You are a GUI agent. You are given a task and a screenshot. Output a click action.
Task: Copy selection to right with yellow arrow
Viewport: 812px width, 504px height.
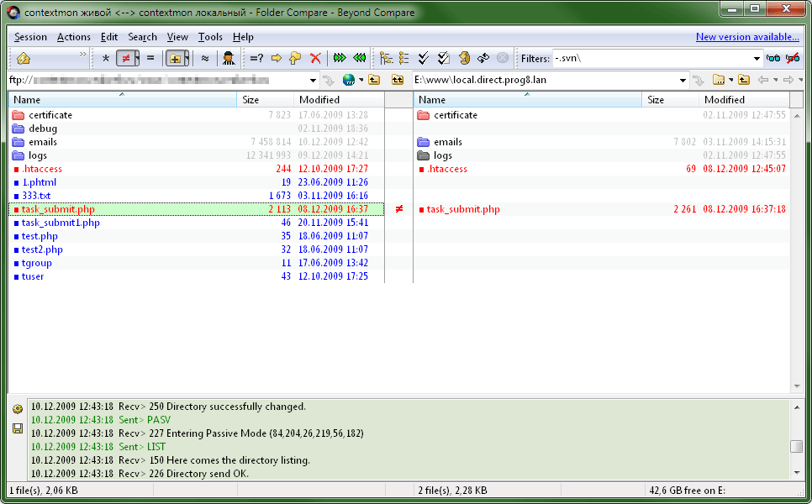coord(277,59)
